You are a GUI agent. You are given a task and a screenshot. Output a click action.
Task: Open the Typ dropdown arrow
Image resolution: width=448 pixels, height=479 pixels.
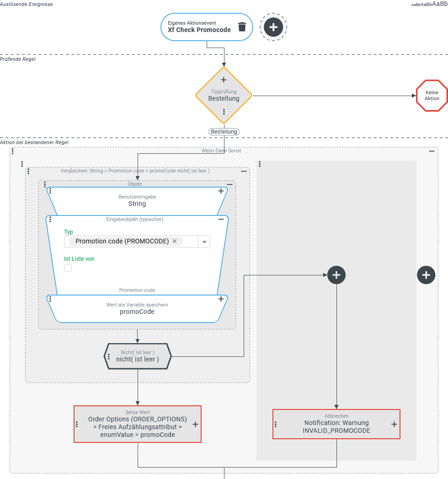[204, 242]
